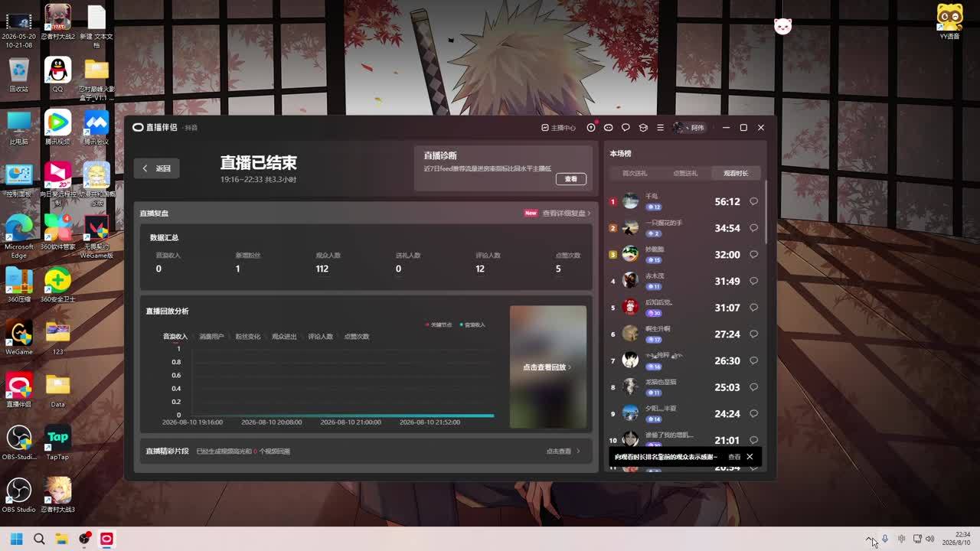This screenshot has height=551, width=980.
Task: Show hidden system tray icons
Action: (x=870, y=540)
